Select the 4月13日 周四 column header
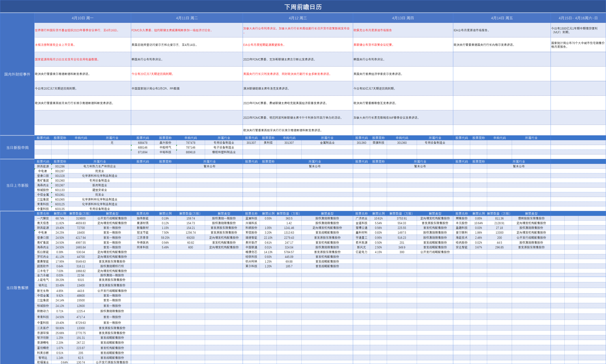 403,18
